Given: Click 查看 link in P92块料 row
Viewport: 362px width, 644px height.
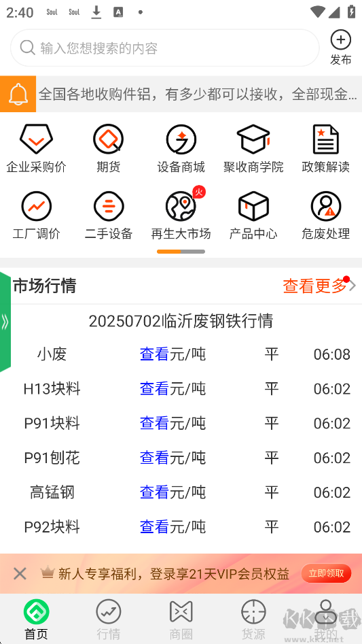Looking at the screenshot, I should pyautogui.click(x=154, y=526).
